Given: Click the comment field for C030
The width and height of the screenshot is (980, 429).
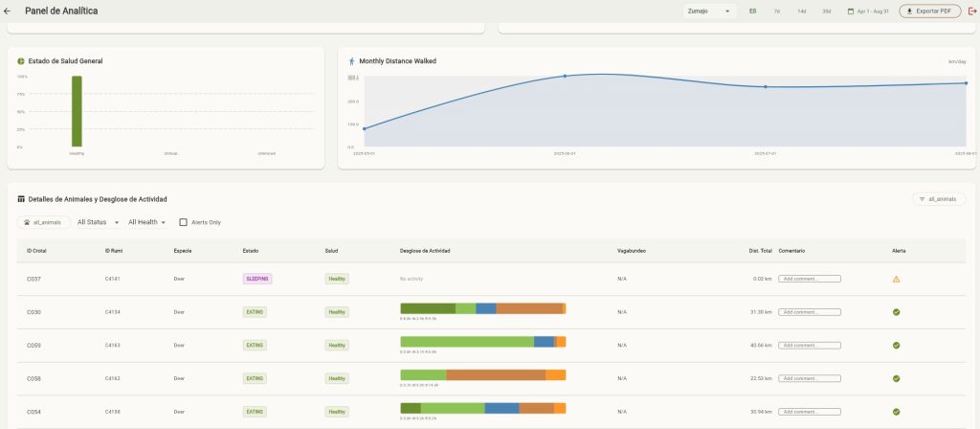Looking at the screenshot, I should click(x=810, y=312).
